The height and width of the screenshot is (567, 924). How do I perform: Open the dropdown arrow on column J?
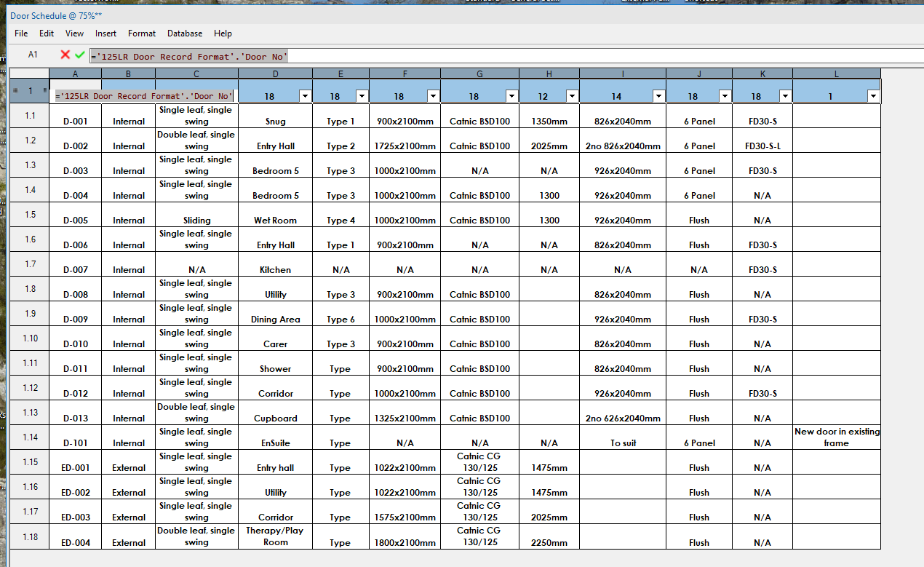click(x=725, y=95)
